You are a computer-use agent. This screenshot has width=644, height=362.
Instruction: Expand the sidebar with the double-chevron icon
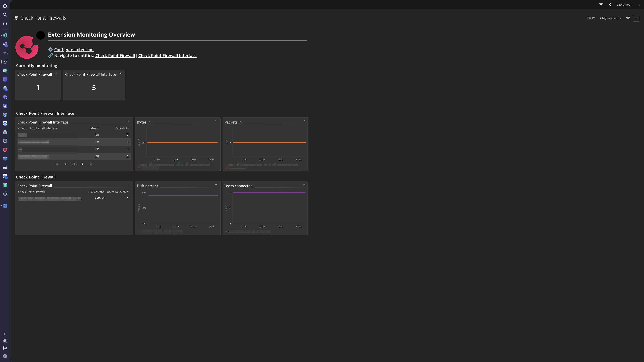point(5,334)
